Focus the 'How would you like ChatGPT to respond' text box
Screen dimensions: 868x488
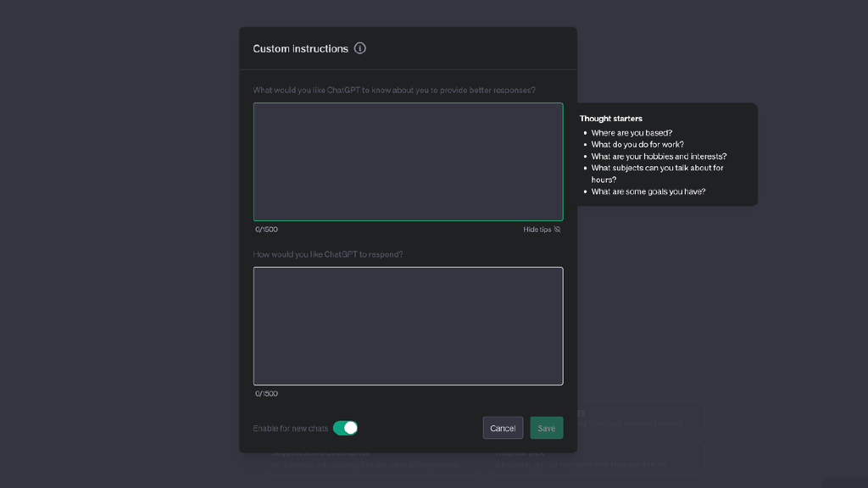tap(408, 326)
